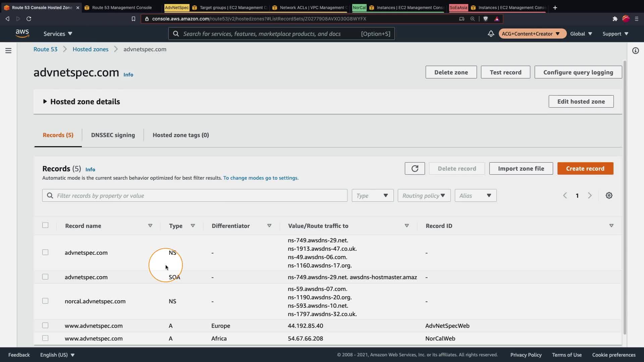Open the Type filter dropdown
644x362 pixels.
(x=372, y=195)
